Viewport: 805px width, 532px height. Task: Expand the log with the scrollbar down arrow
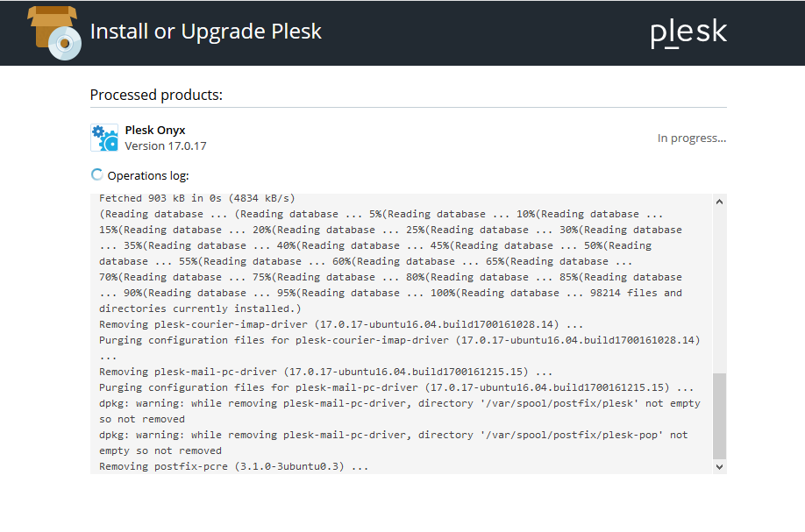click(x=719, y=467)
